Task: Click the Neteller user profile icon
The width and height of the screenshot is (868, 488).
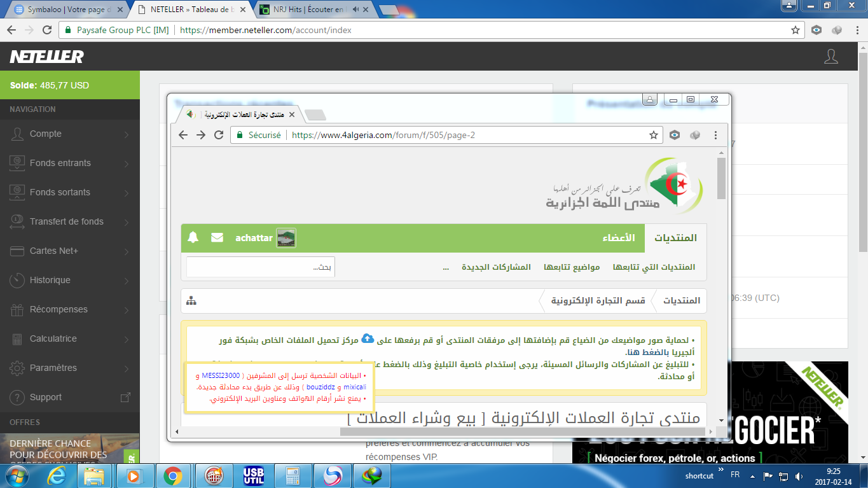Action: 830,57
